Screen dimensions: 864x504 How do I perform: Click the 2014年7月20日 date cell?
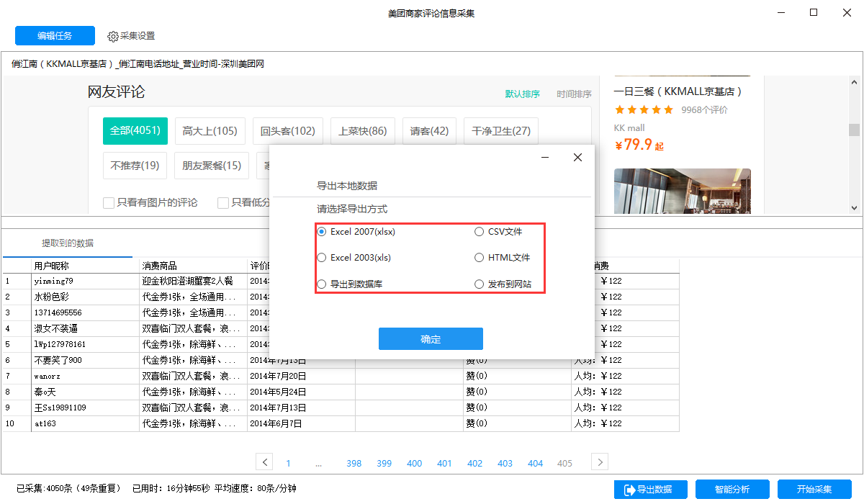[x=302, y=376]
